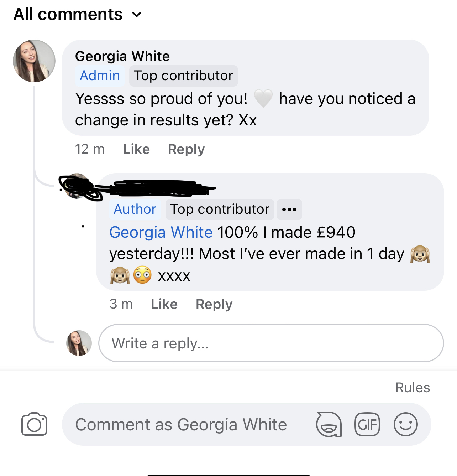Screen dimensions: 457x476
Task: Click the Georgia White mention link in reply
Action: pos(161,232)
